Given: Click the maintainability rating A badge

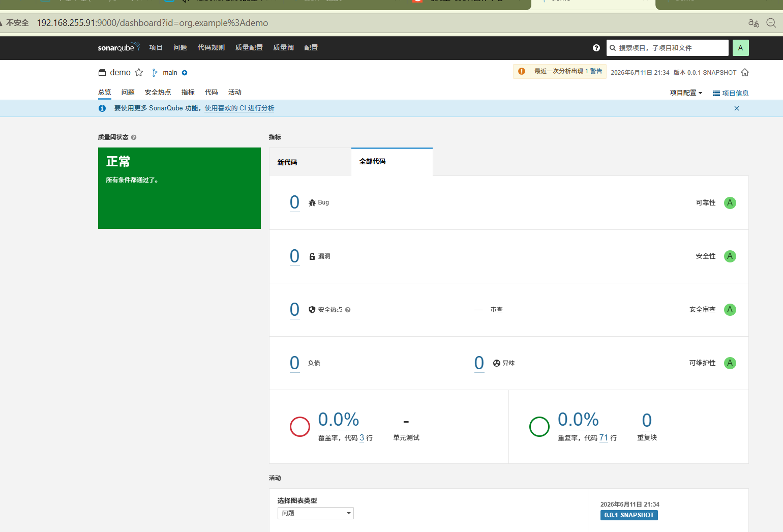Looking at the screenshot, I should pos(730,363).
